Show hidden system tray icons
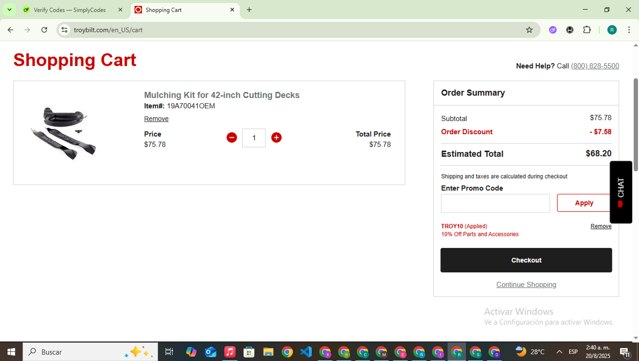639x361 pixels. pyautogui.click(x=560, y=352)
